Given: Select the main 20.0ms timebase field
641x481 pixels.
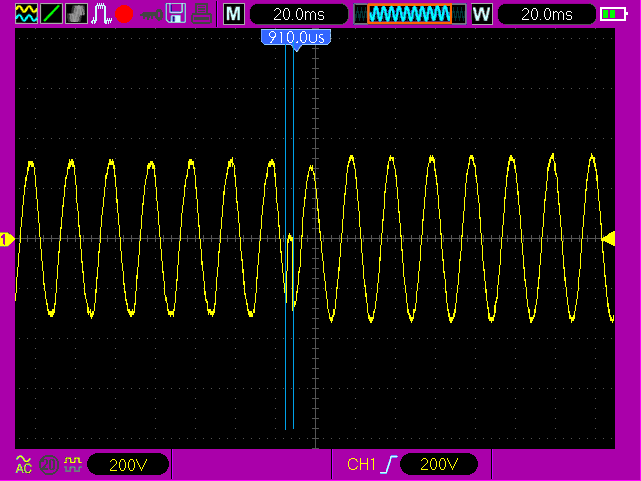Looking at the screenshot, I should pyautogui.click(x=297, y=14).
